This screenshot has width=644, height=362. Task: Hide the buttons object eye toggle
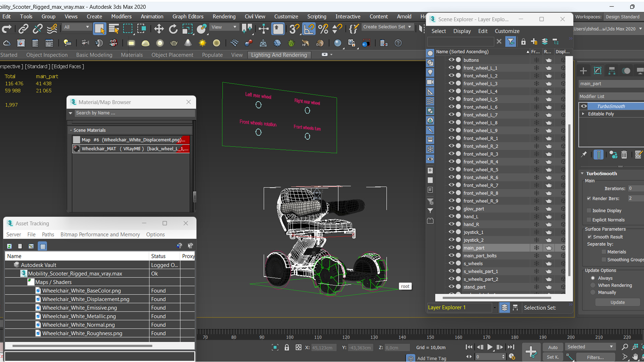tap(451, 60)
